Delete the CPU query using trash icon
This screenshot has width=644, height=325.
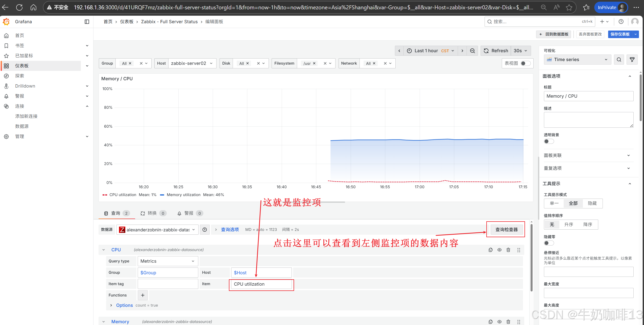click(x=508, y=250)
